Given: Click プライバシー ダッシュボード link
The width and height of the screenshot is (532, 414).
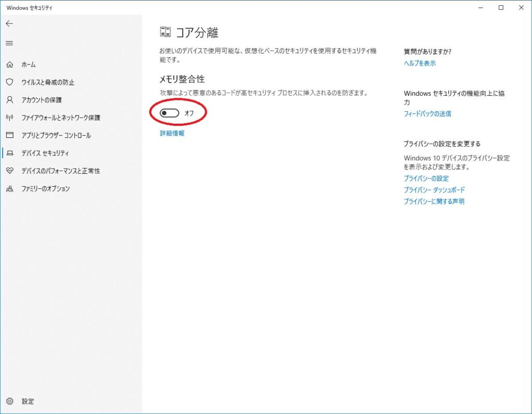Looking at the screenshot, I should (x=434, y=190).
